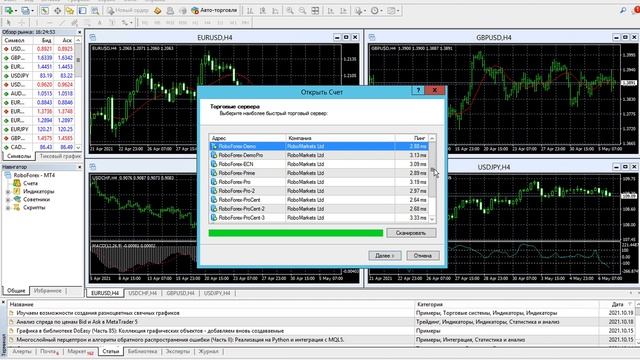Open a new chart from the toolbar
Screen dimensions: 640x360
[8, 11]
